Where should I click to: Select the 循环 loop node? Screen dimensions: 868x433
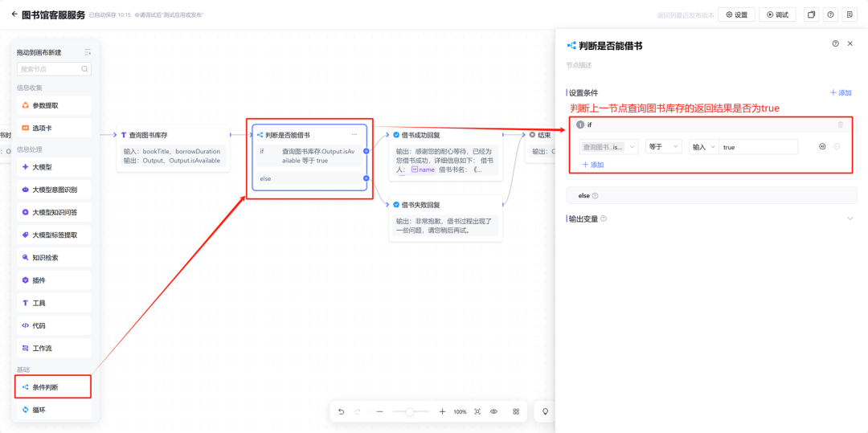(x=54, y=410)
